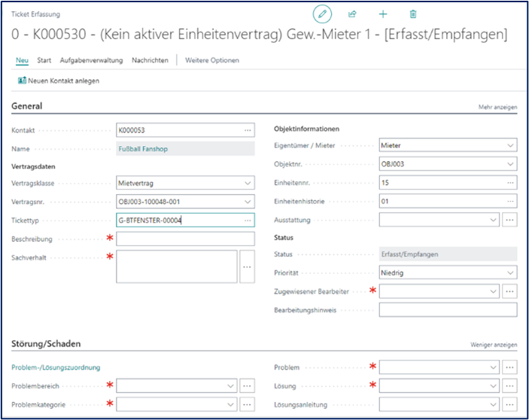This screenshot has width=529, height=420.
Task: Click the trash delete icon
Action: tap(412, 14)
